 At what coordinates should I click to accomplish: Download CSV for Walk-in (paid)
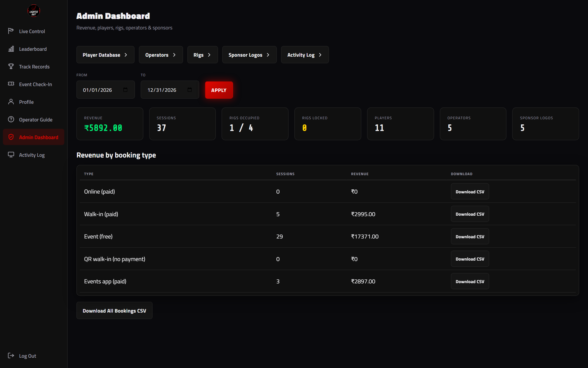(470, 214)
